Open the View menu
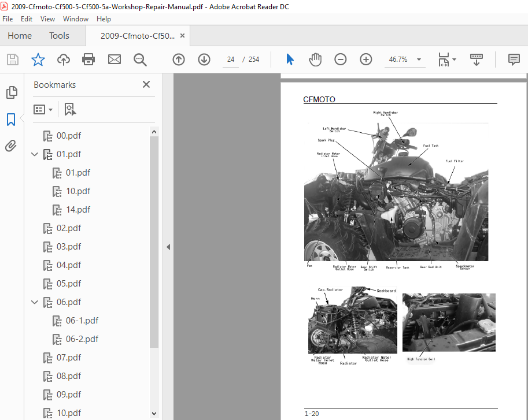The height and width of the screenshot is (420, 528). coord(47,19)
